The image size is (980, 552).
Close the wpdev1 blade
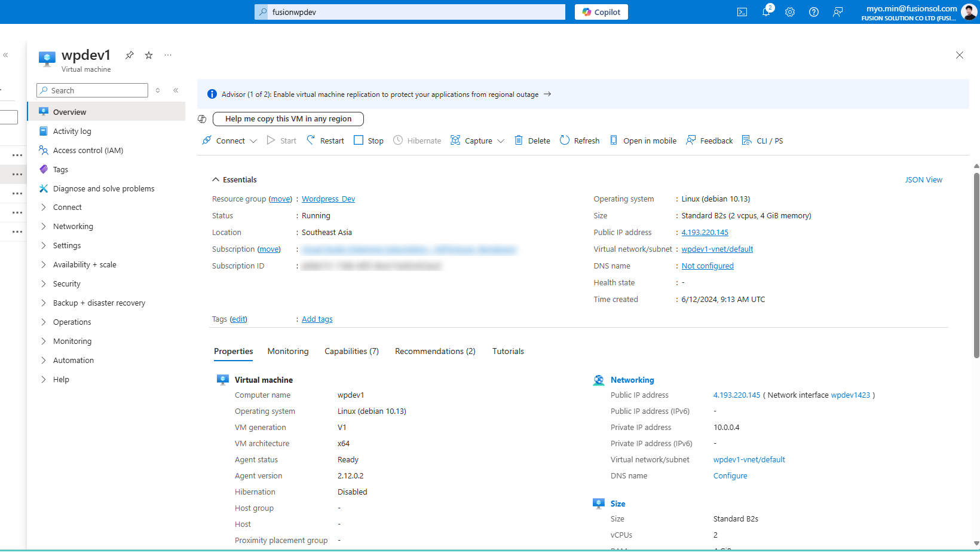[x=960, y=55]
